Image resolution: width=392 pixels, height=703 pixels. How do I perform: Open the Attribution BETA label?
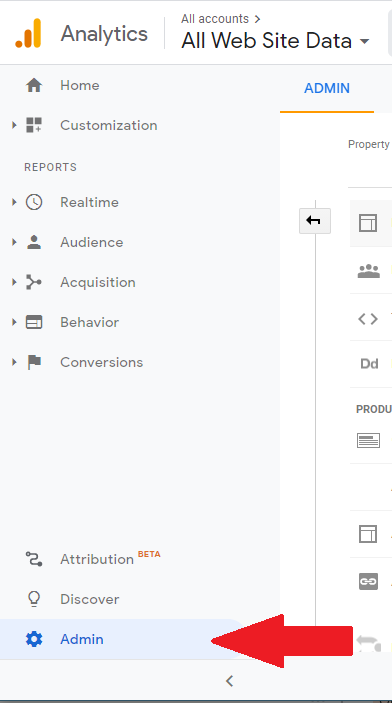110,558
